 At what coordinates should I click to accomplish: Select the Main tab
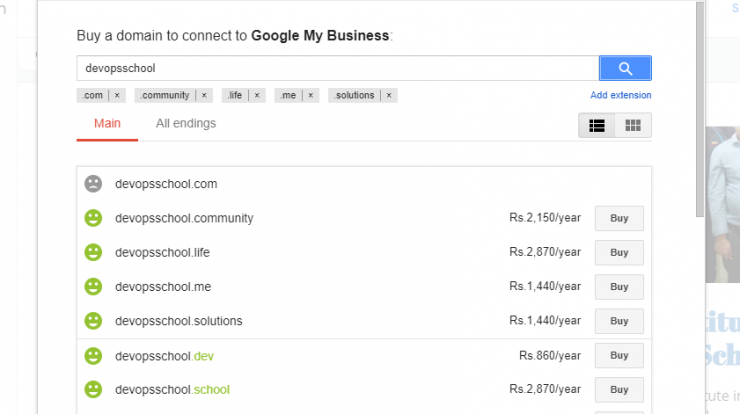click(107, 123)
